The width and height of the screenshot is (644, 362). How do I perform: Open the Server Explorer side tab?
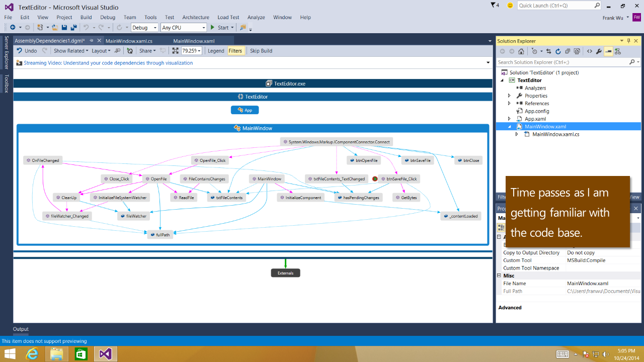click(6, 52)
